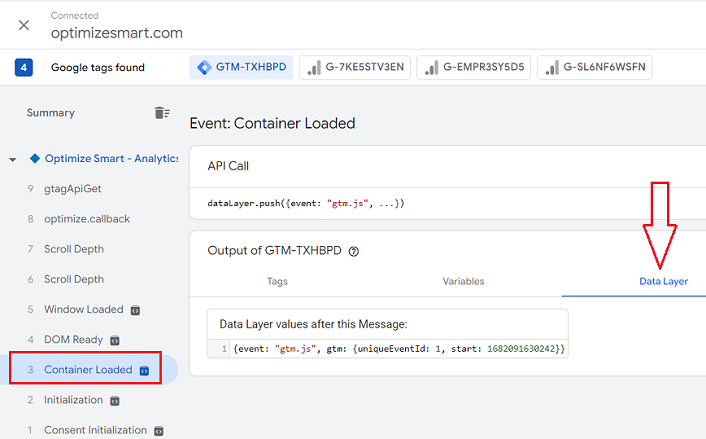Click the blue diamond icon beside Optimize Smart
This screenshot has width=706, height=439.
point(35,158)
